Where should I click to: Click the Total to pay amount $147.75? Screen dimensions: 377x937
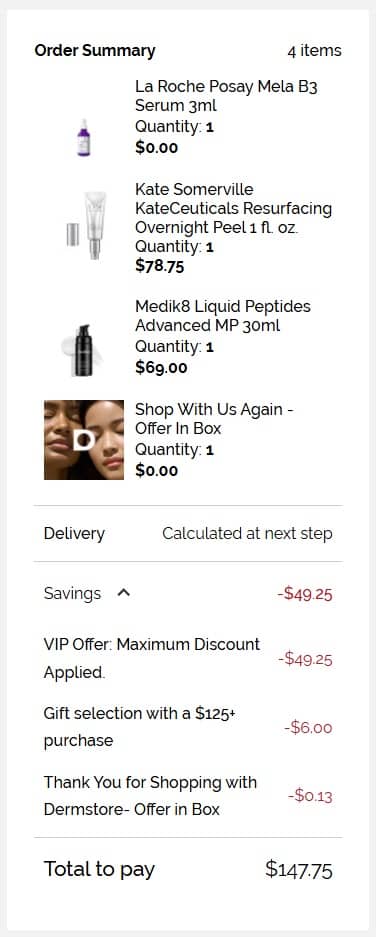click(299, 869)
